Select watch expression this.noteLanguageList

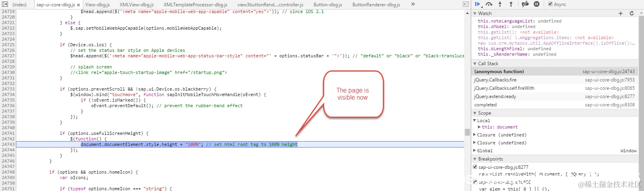520,21
